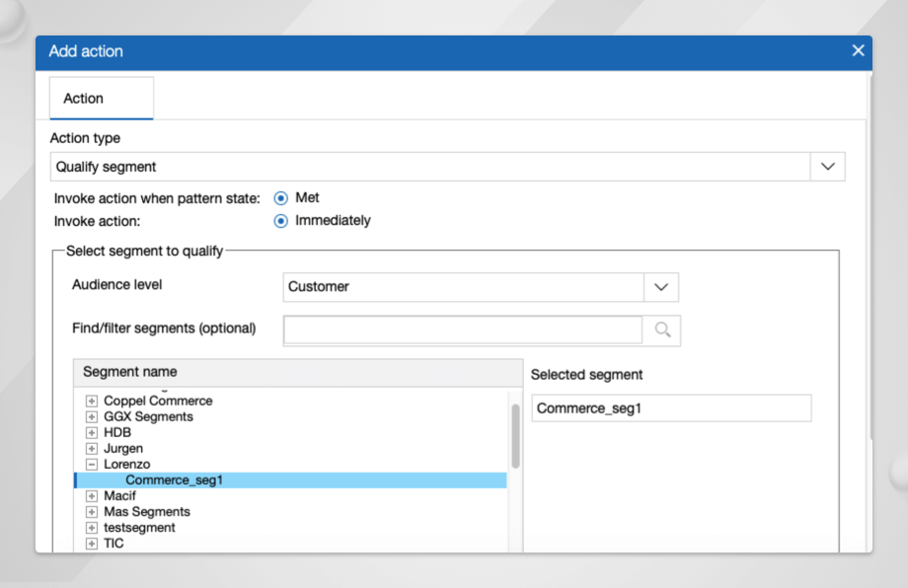Viewport: 908px width, 588px height.
Task: Expand the GGX Segments folder
Action: pos(92,417)
